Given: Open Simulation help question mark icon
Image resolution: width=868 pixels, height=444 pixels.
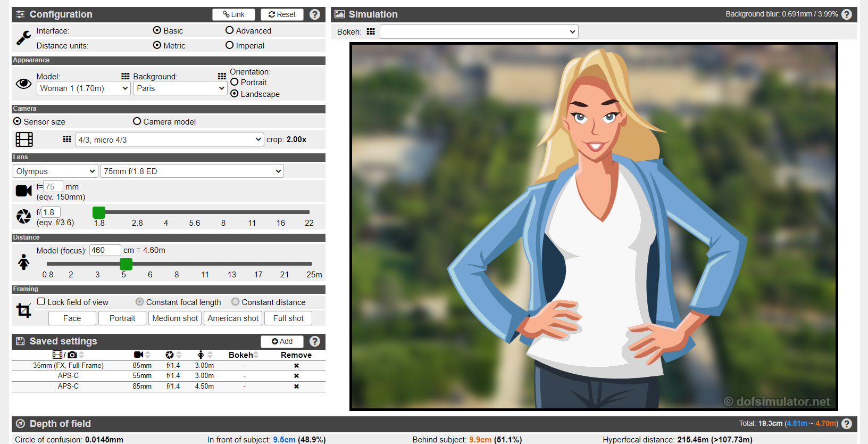Looking at the screenshot, I should click(847, 14).
